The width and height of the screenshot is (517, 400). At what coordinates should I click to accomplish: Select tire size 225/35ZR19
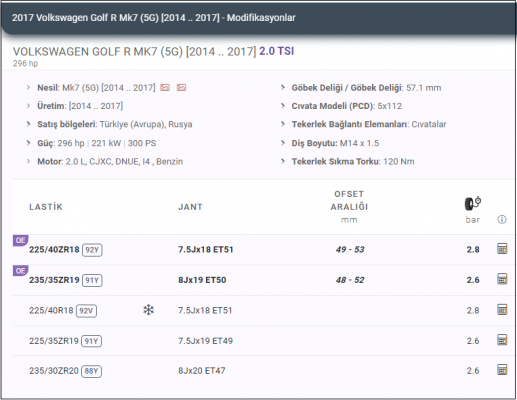pos(54,341)
